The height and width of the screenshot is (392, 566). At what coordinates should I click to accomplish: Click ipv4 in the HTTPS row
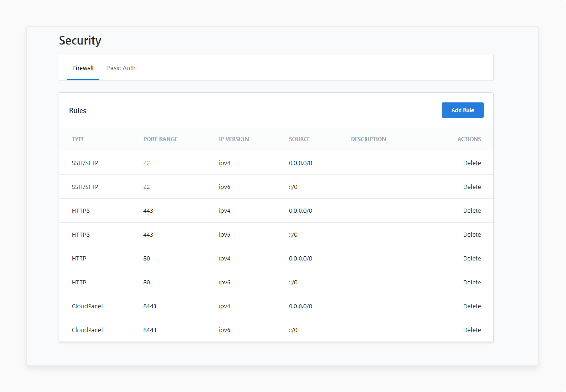(x=225, y=210)
